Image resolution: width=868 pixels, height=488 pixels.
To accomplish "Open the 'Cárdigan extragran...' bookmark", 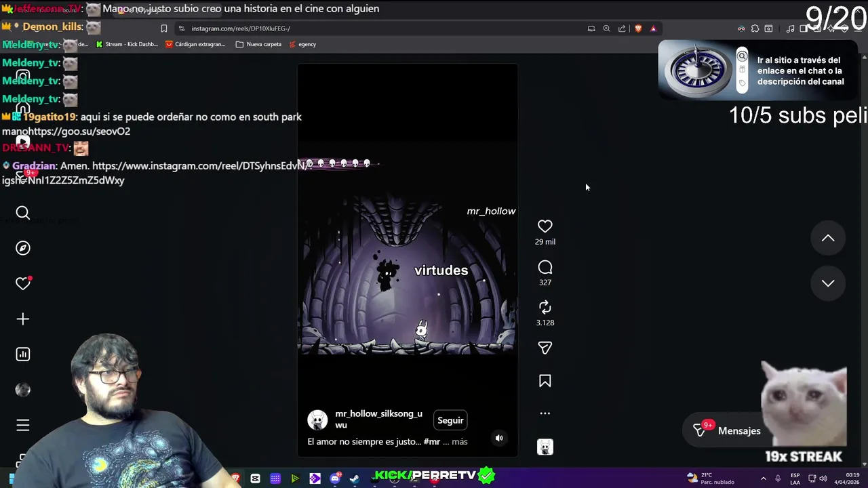I will (195, 44).
